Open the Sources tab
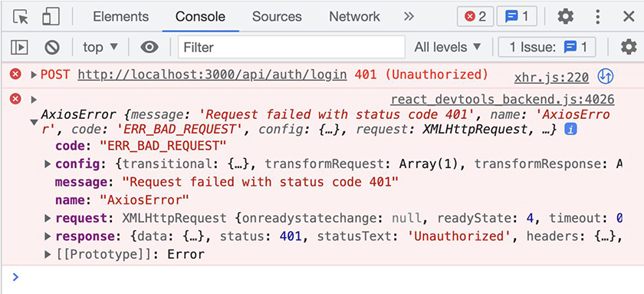644x294 pixels. 277,17
